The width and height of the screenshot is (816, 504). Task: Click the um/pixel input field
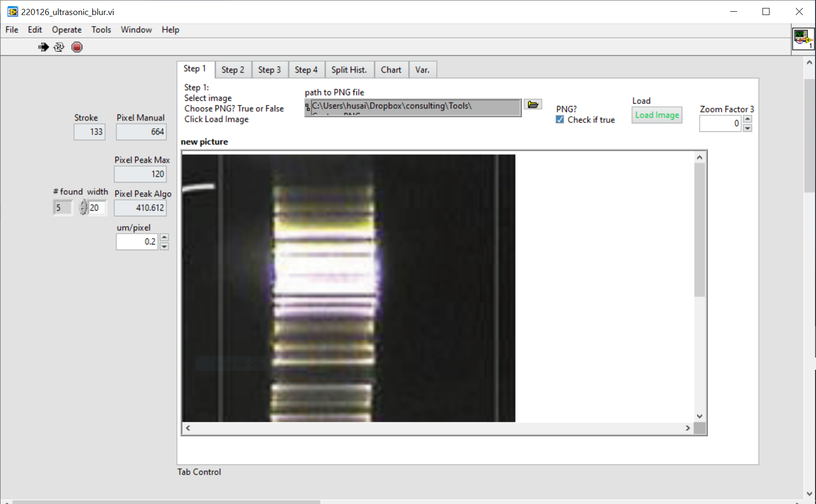[x=137, y=242]
